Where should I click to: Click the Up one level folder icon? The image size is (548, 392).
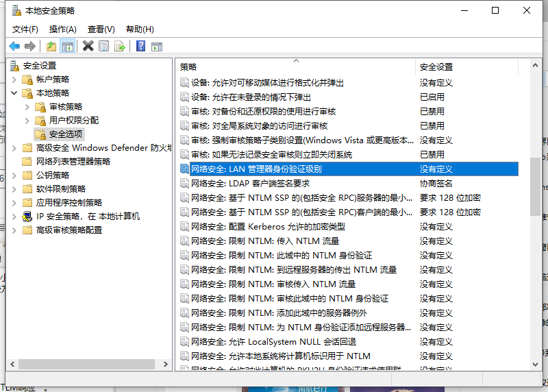51,46
